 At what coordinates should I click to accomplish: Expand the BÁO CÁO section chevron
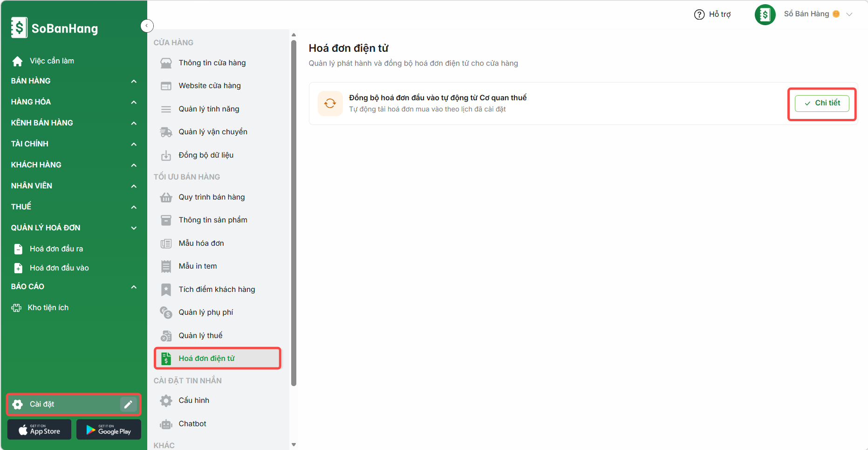(x=134, y=287)
